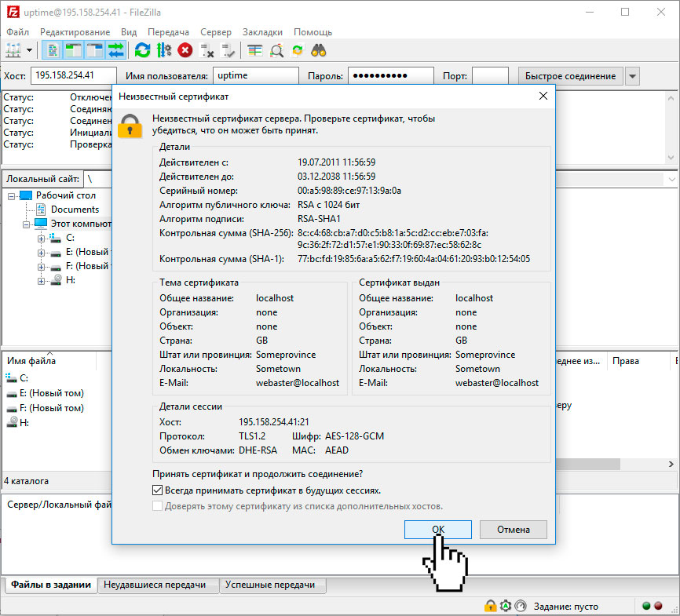
Task: Click the Отмена button
Action: 513,530
